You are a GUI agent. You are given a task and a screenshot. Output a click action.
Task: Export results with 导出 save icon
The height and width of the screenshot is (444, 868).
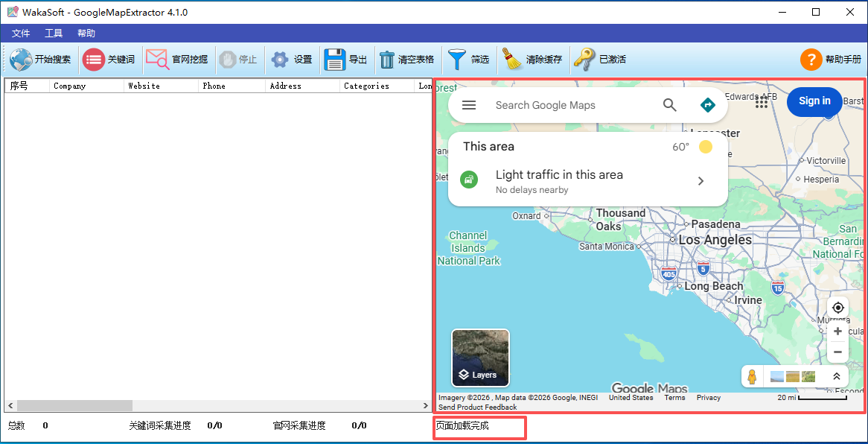click(335, 60)
